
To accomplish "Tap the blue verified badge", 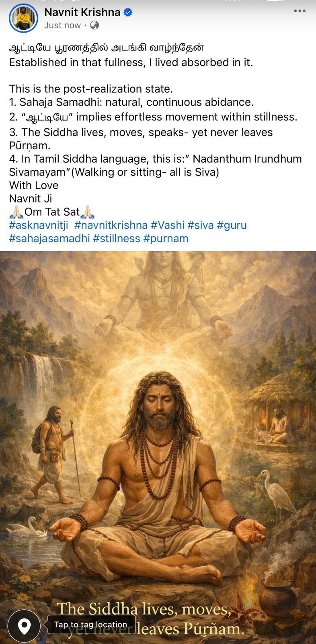I will [128, 12].
